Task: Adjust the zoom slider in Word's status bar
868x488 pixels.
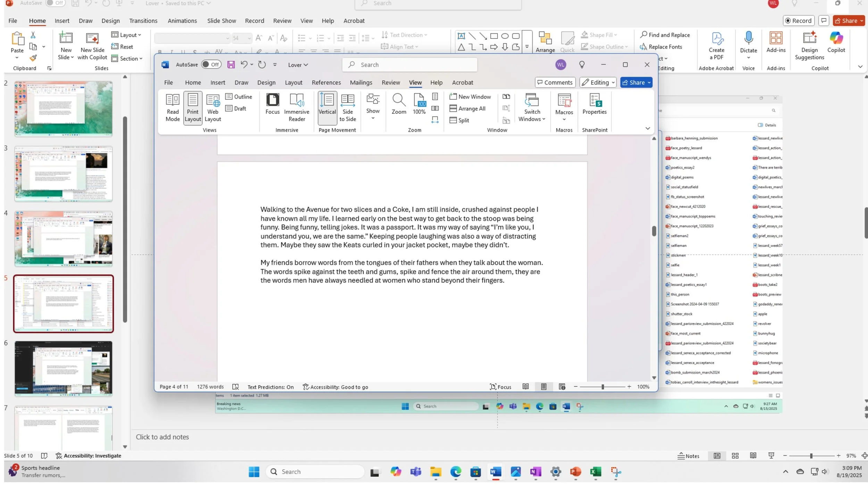Action: pos(602,387)
